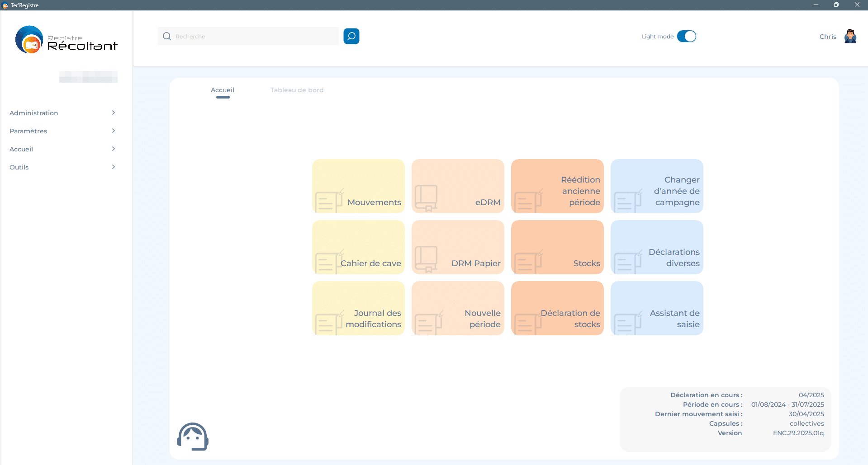Open the Stocks tile
This screenshot has width=868, height=465.
coord(557,247)
